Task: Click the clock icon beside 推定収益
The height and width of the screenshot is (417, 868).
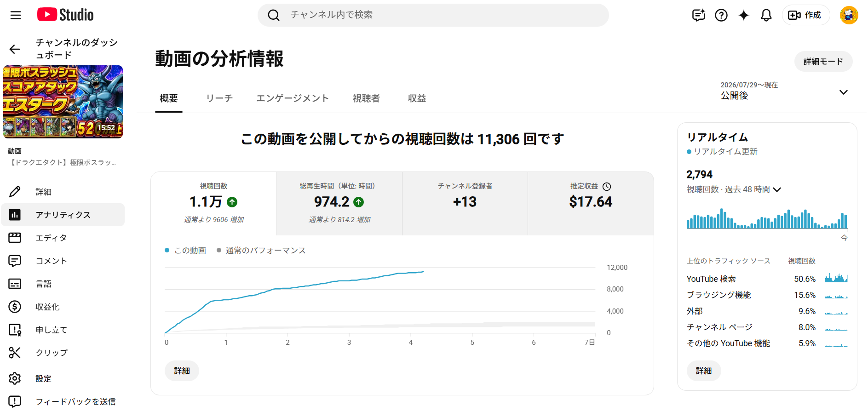Action: (x=607, y=186)
